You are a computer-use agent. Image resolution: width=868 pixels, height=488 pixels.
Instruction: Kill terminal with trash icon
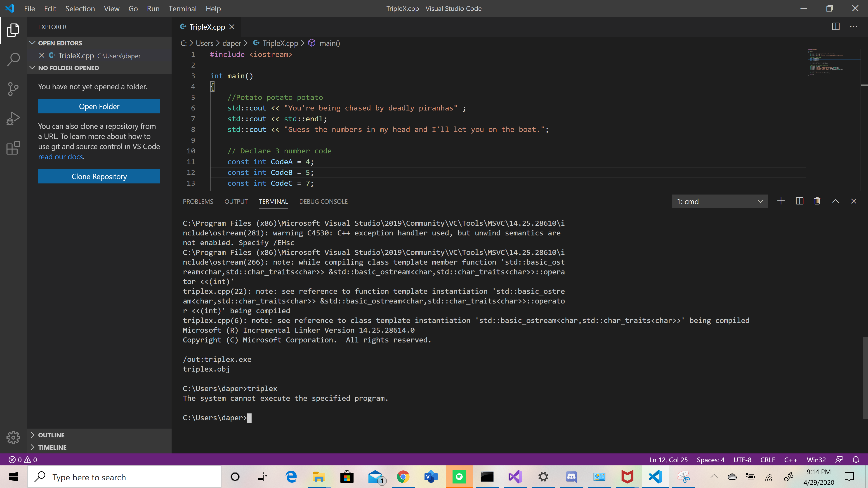[x=817, y=201]
